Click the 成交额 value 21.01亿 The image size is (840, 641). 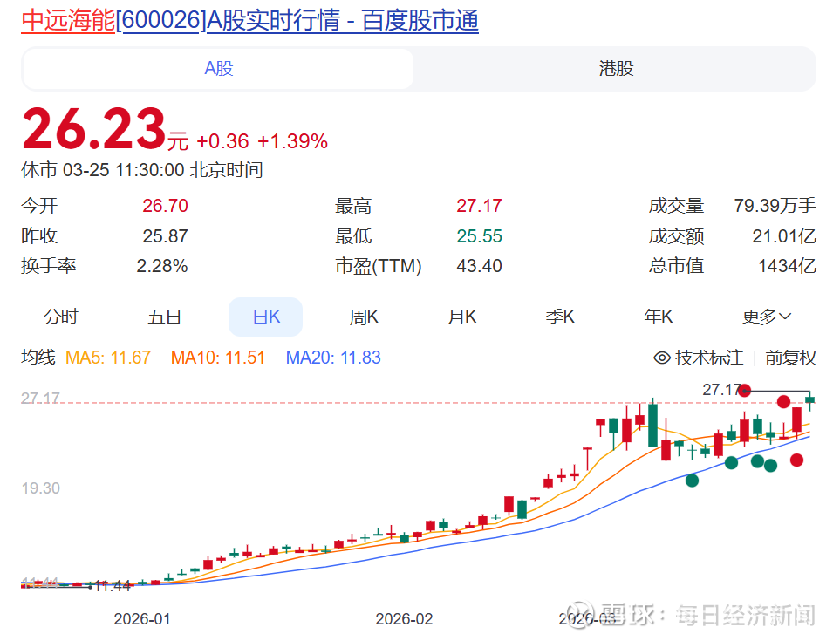(x=784, y=236)
